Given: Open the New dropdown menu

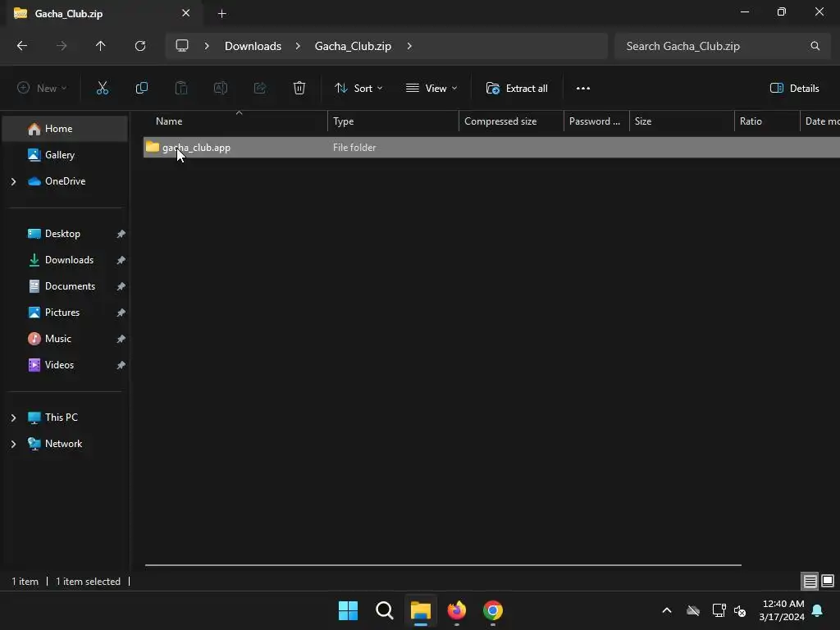Looking at the screenshot, I should tap(43, 89).
